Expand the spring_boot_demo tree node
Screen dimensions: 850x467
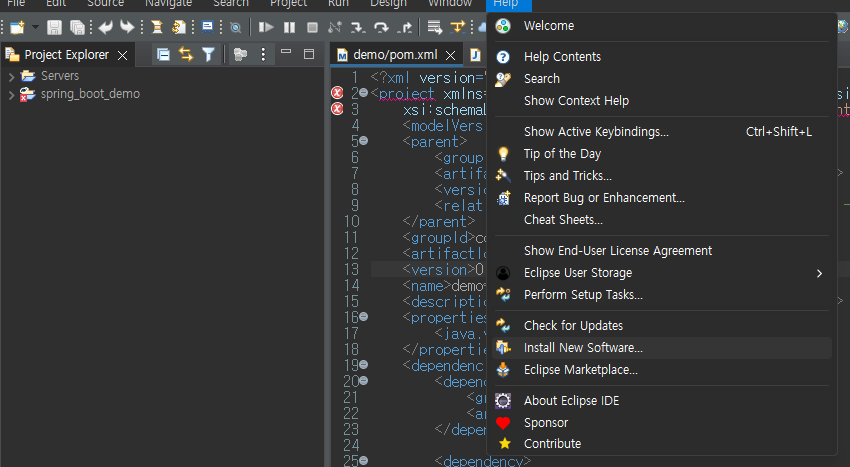pyautogui.click(x=11, y=95)
